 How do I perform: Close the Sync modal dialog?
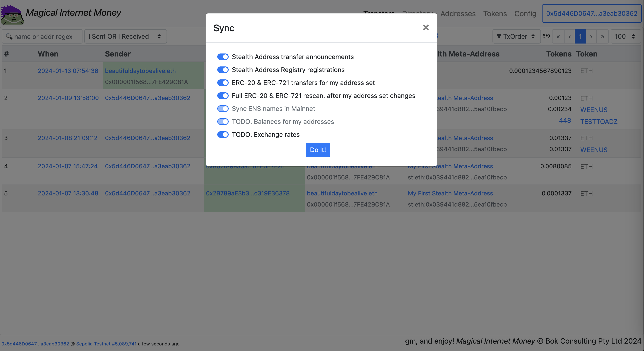tap(425, 27)
